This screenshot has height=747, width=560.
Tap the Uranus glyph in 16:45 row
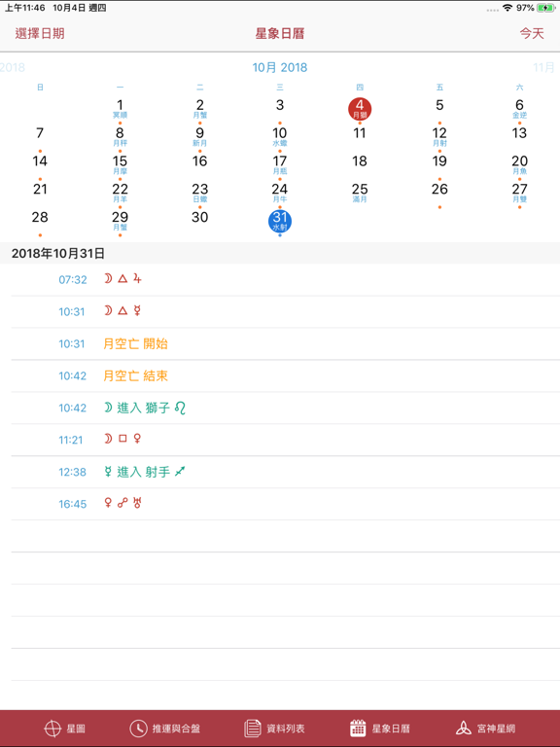(137, 503)
